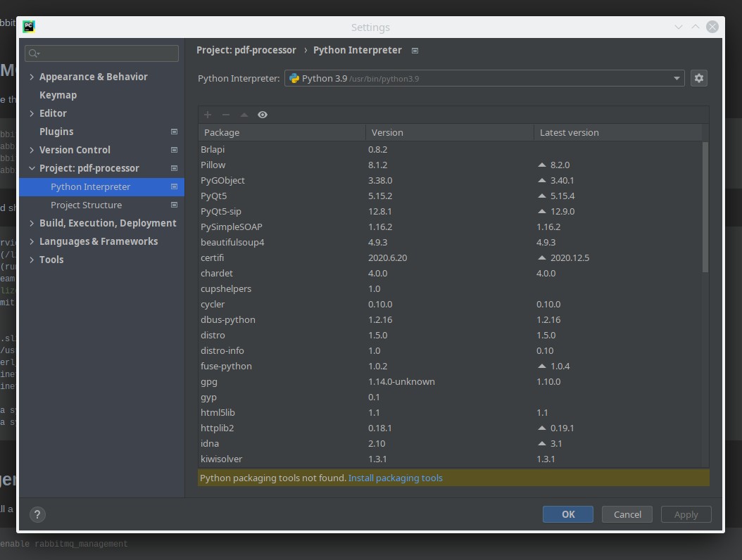Click the icon beside Python Interpreter breadcrumb
742x560 pixels.
pyautogui.click(x=415, y=51)
